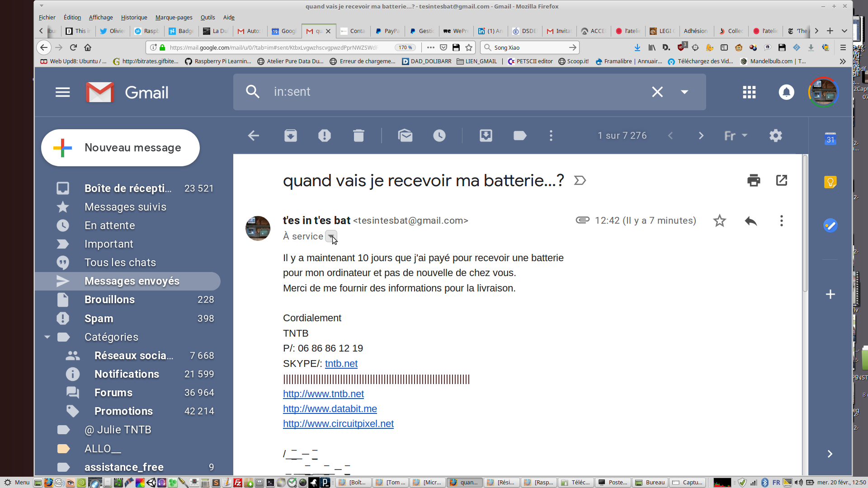Print the email conversation
Image resolution: width=868 pixels, height=488 pixels.
point(754,180)
